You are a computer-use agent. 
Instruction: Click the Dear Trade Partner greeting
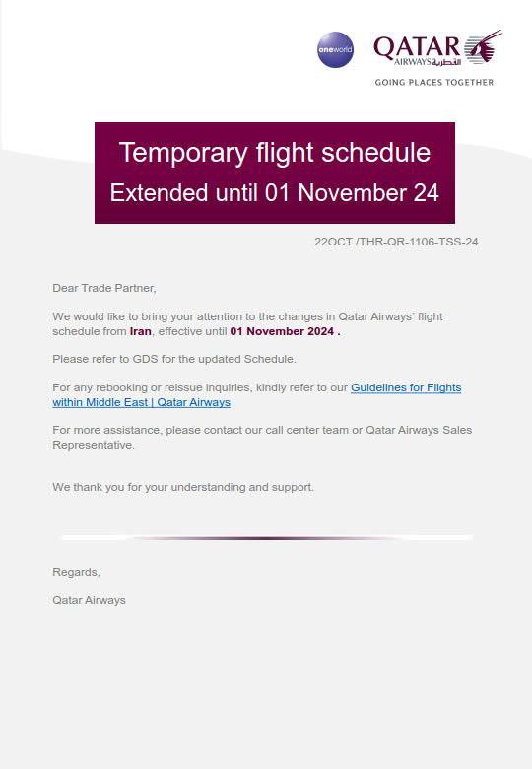point(104,288)
